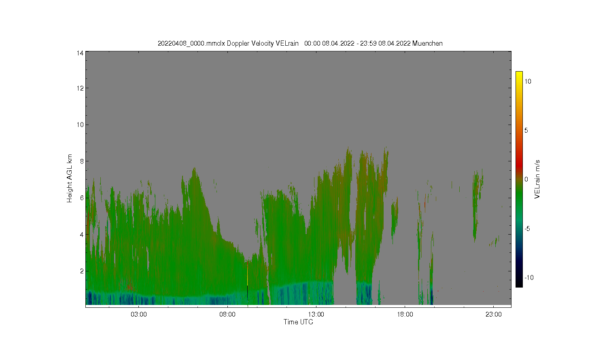This screenshot has height=364, width=607.
Task: Click the height tick label 14
Action: [80, 53]
